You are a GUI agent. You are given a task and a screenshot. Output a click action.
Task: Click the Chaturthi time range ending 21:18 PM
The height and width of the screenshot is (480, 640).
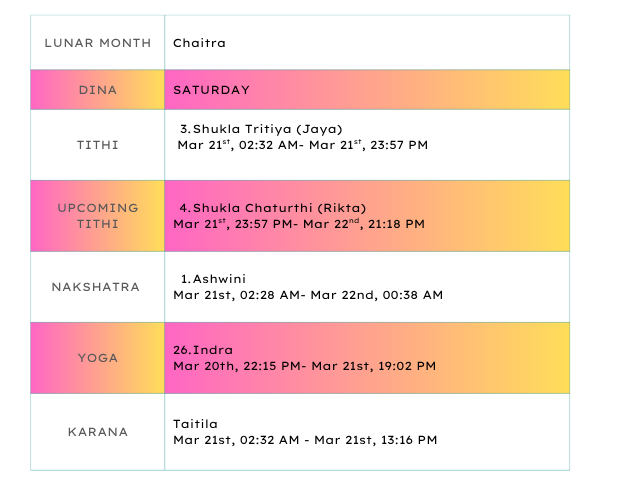pos(298,224)
